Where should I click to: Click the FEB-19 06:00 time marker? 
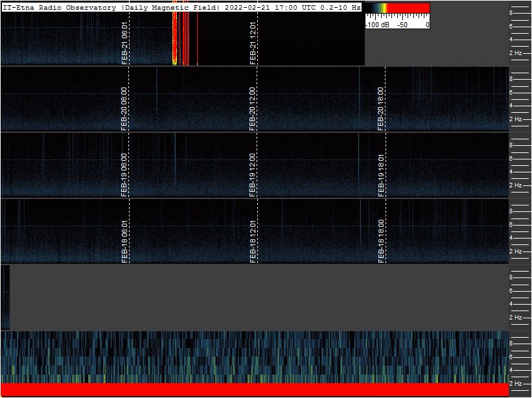click(124, 175)
